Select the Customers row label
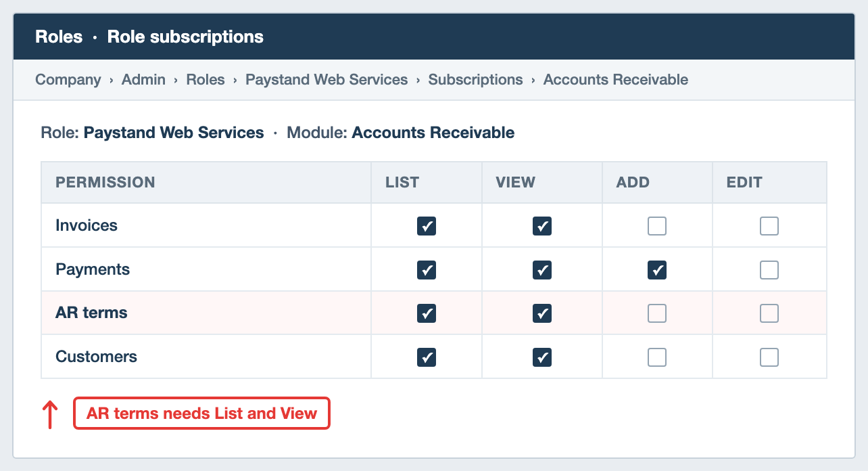The height and width of the screenshot is (471, 868). click(96, 357)
